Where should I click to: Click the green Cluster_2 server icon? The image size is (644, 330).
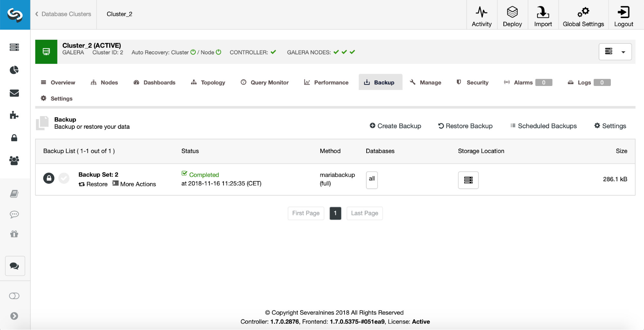coord(46,52)
